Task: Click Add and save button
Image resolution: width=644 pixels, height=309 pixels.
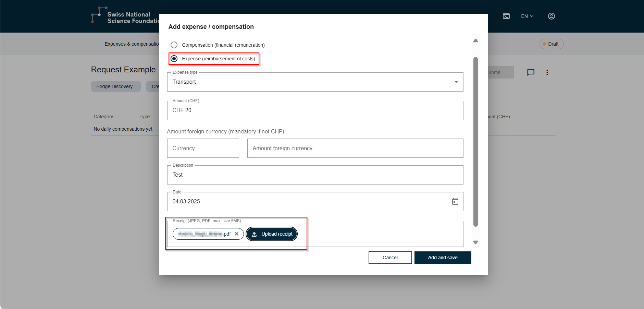Action: 443,258
